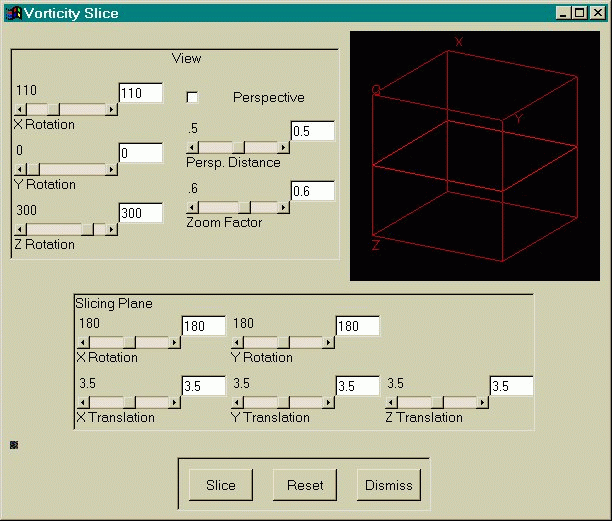
Task: Click right arrow of X Translation slider
Action: (174, 402)
